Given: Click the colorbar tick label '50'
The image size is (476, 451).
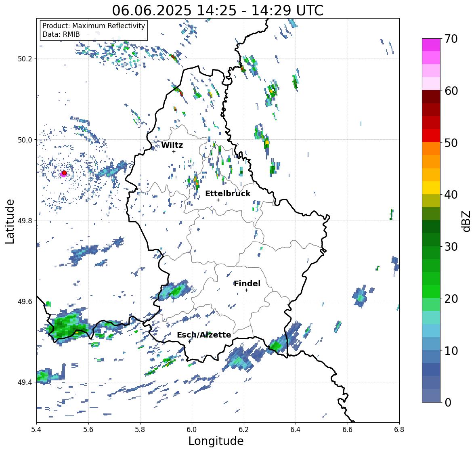Looking at the screenshot, I should click(x=451, y=143).
